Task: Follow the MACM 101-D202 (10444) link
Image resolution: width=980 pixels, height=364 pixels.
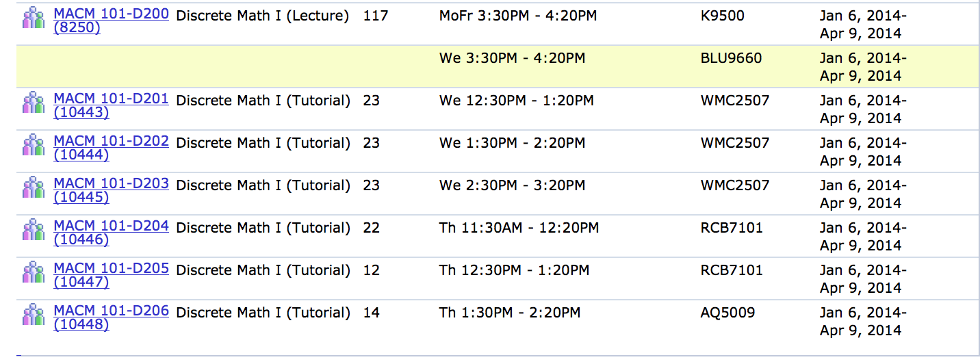Action: 111,148
